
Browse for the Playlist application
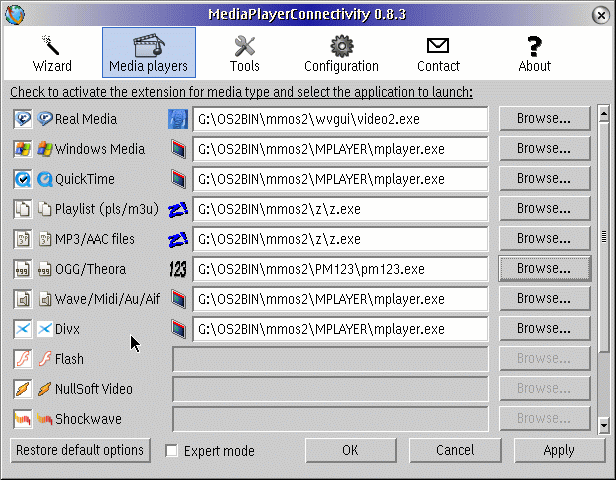pos(544,209)
